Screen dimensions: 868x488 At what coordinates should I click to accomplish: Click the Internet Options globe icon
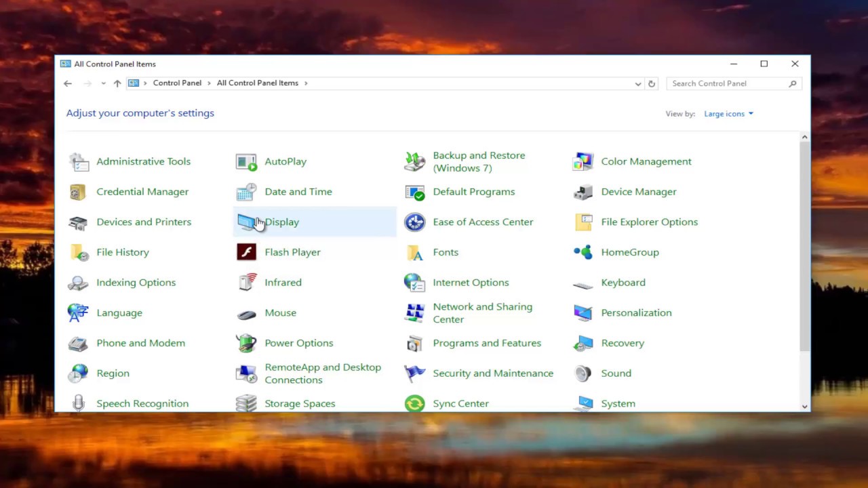tap(414, 283)
